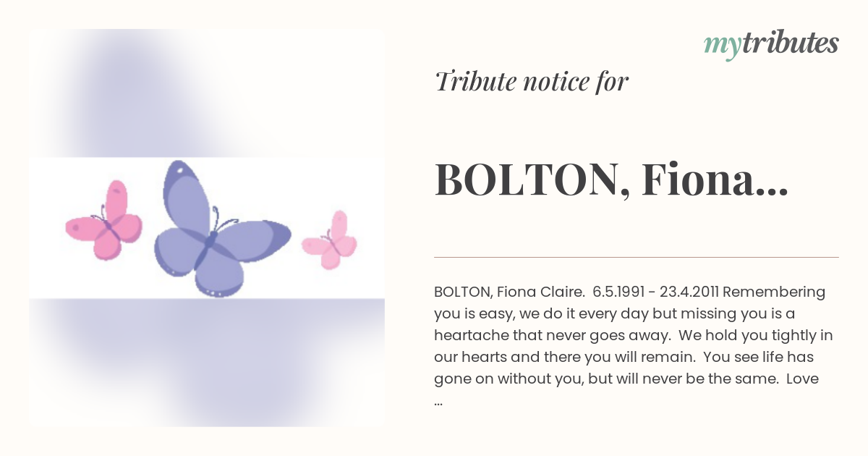Click the "BOLTON, Fiona..." title

point(611,181)
